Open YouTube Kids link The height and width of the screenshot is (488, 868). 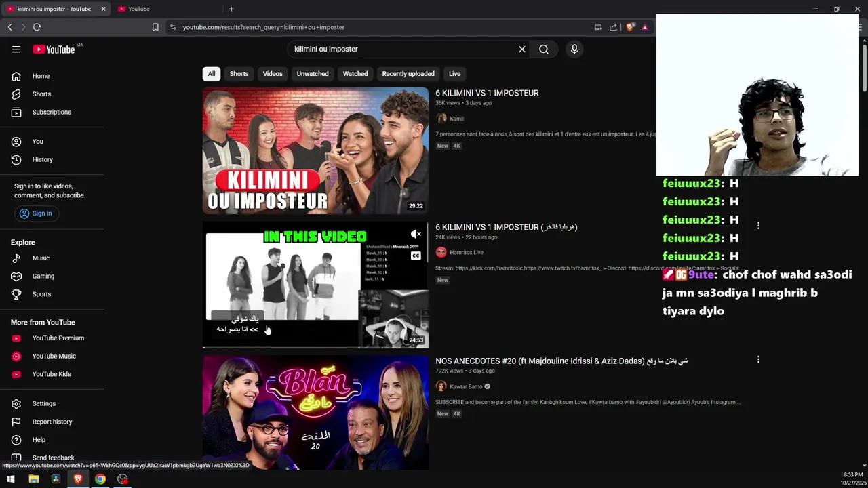coord(53,374)
